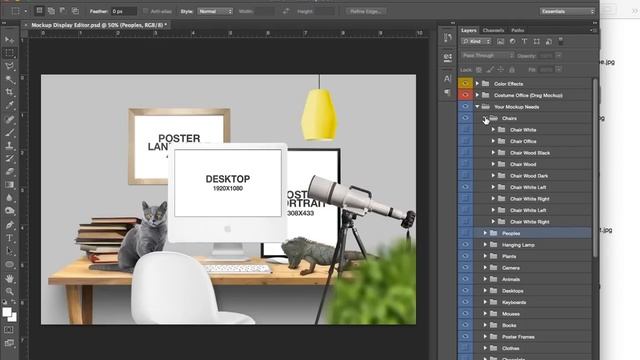Screen dimensions: 640x360
Task: Open the Style dropdown in options bar
Action: [x=215, y=11]
